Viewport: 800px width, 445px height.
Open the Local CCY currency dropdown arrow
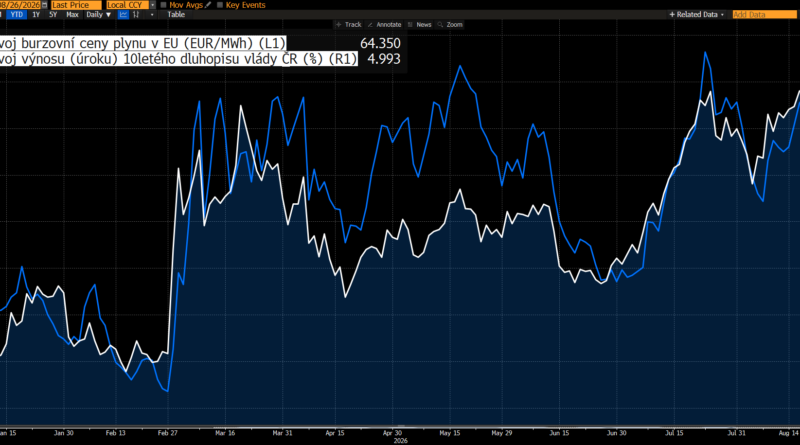tap(153, 5)
